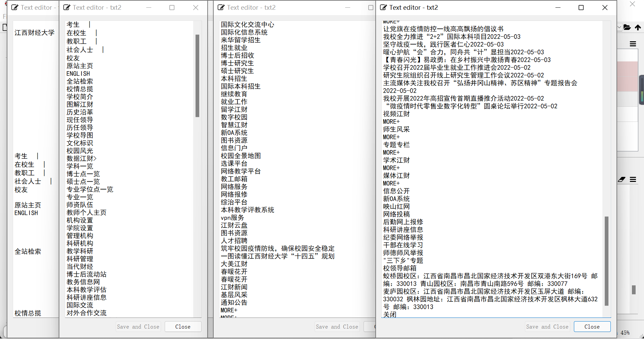
Task: Click the line 博士后招收 in the third editor
Action: coord(237,55)
